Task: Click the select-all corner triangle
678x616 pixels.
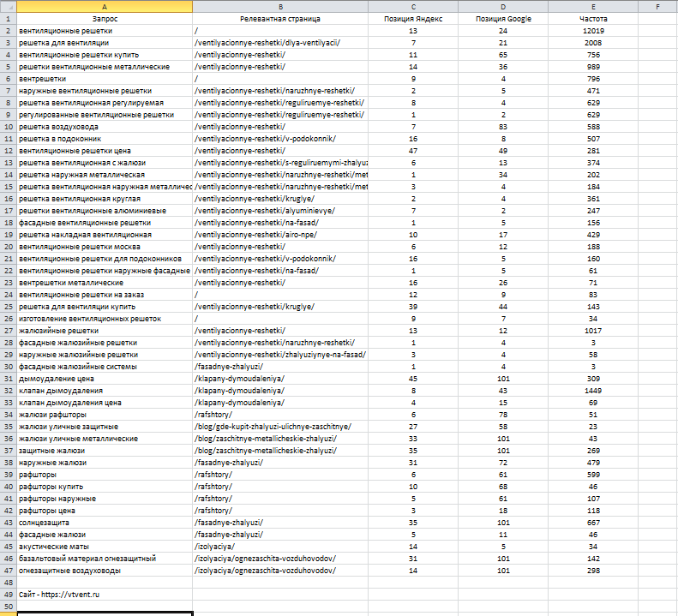Action: click(9, 7)
